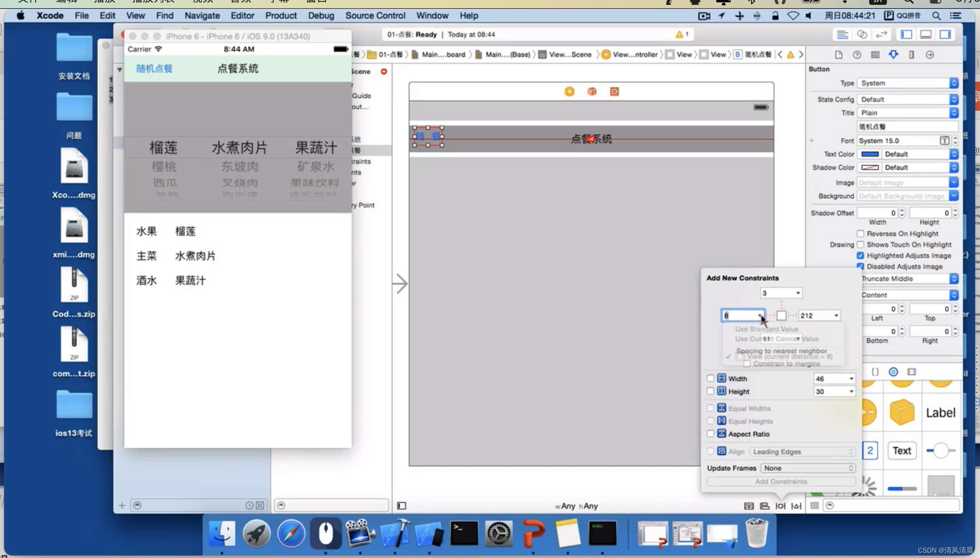Check the Width constraint box
Image resolution: width=980 pixels, height=558 pixels.
pos(710,378)
